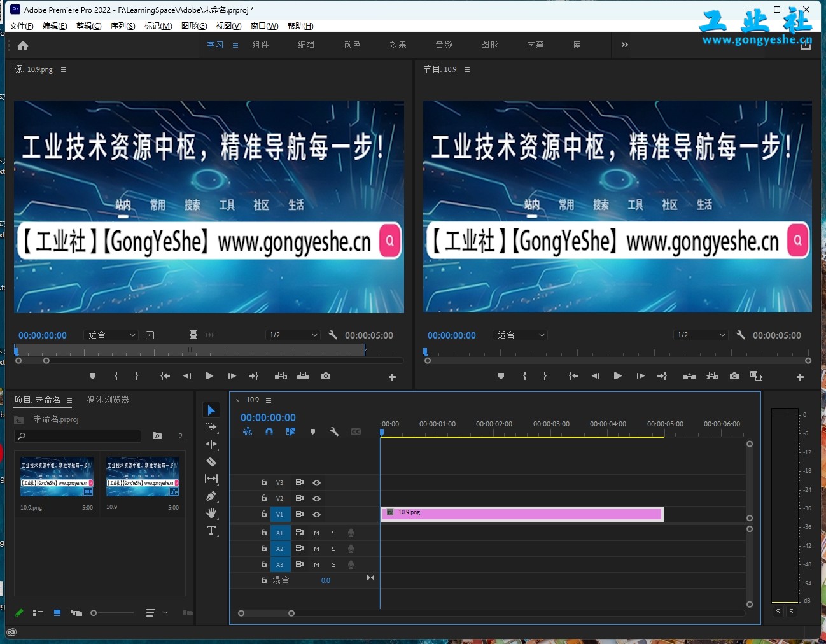Open timeline settings wrench icon

[333, 431]
